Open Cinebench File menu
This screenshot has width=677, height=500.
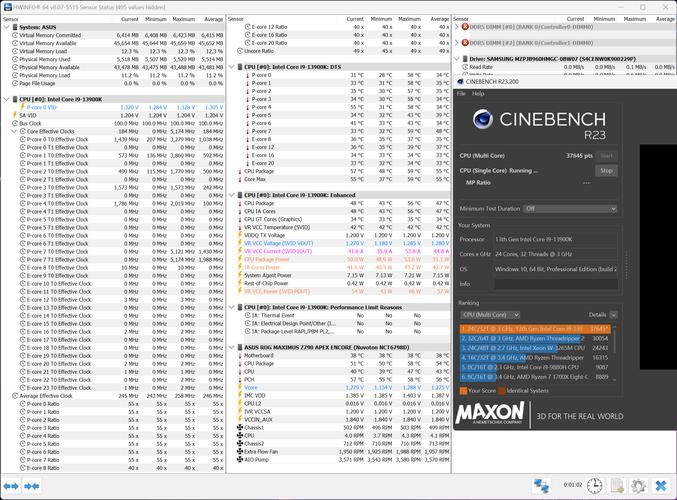(461, 94)
